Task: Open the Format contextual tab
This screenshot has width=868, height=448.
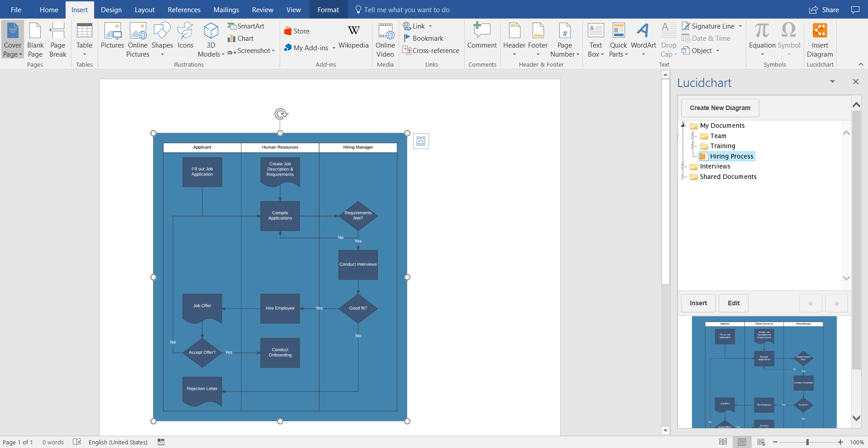Action: (x=328, y=10)
